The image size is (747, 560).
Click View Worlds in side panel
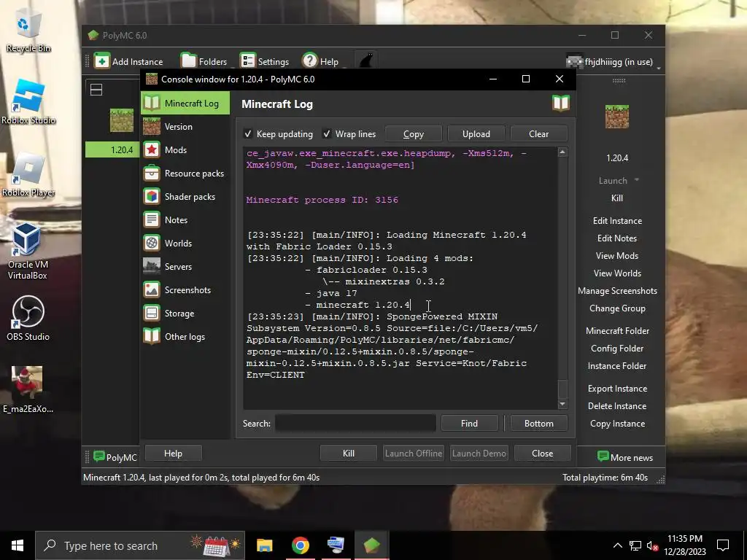(617, 274)
